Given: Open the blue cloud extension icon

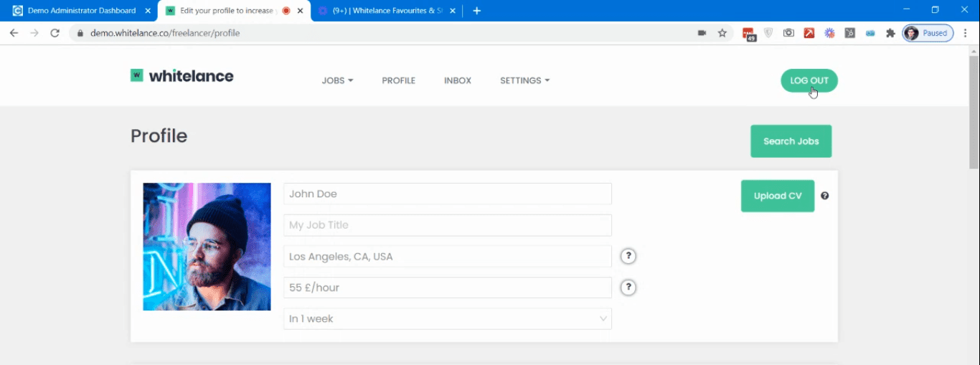Looking at the screenshot, I should pos(870,33).
